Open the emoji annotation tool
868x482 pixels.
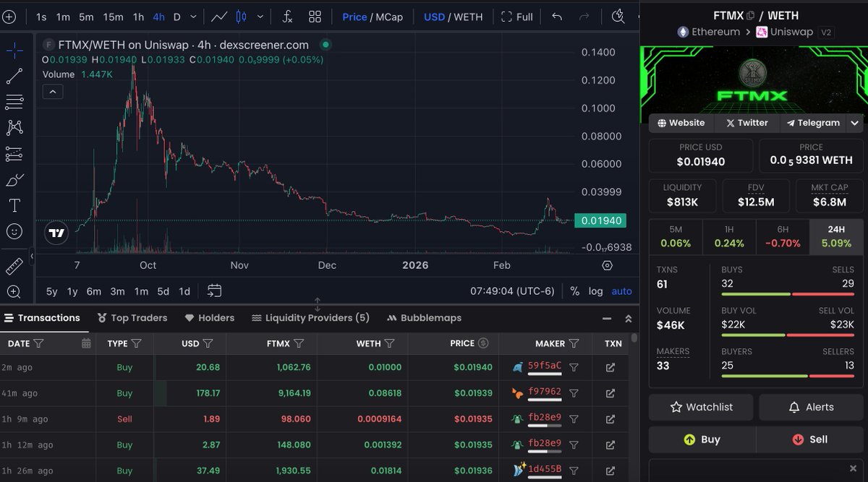coord(14,231)
